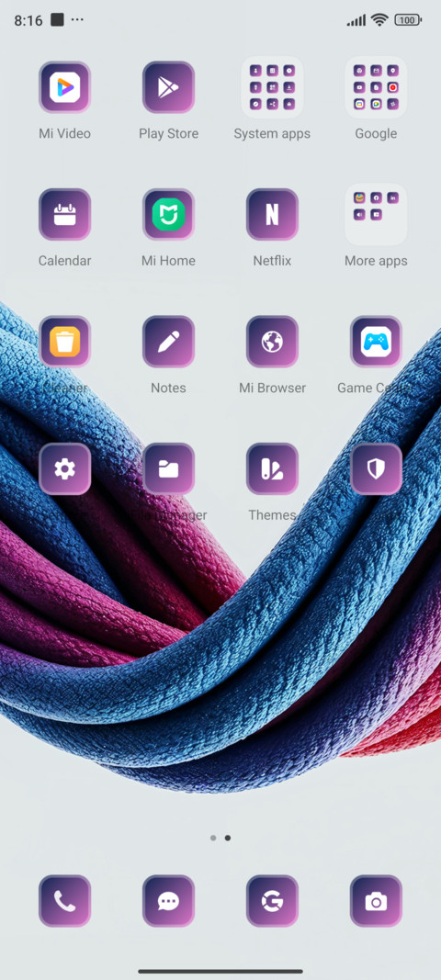Open the Game Center app
The width and height of the screenshot is (441, 980).
click(376, 342)
